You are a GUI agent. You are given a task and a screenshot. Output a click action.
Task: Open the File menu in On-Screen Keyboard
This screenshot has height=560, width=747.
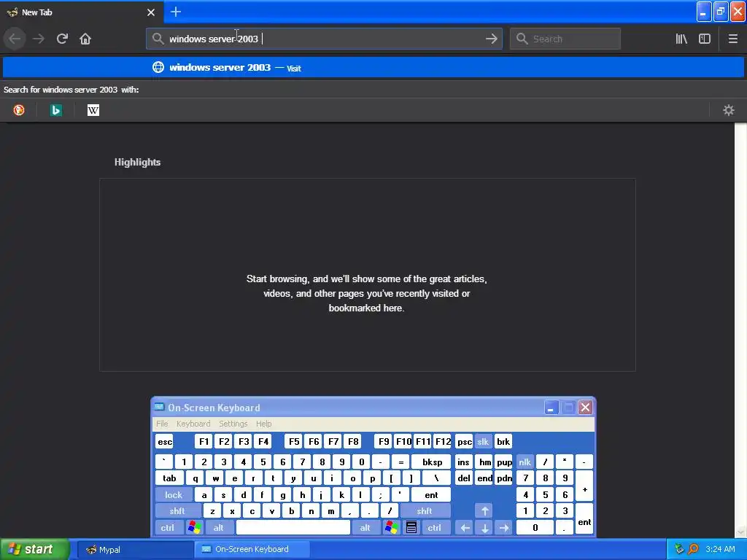click(162, 424)
